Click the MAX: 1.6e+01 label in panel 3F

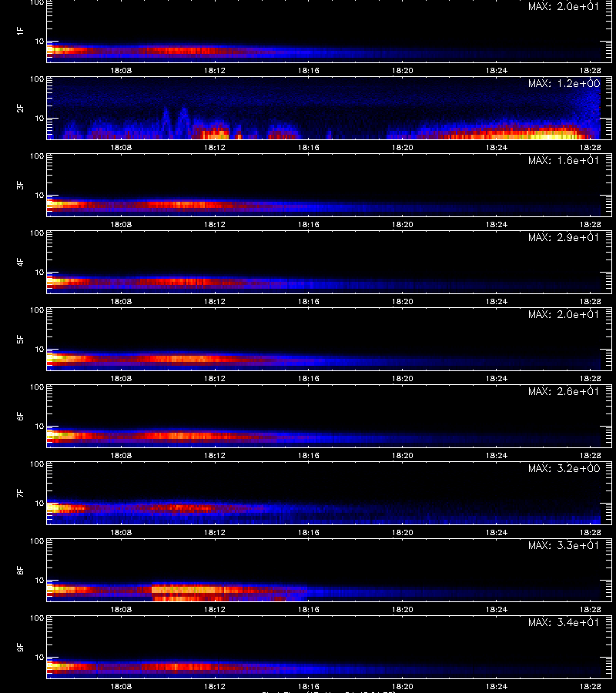(x=564, y=160)
